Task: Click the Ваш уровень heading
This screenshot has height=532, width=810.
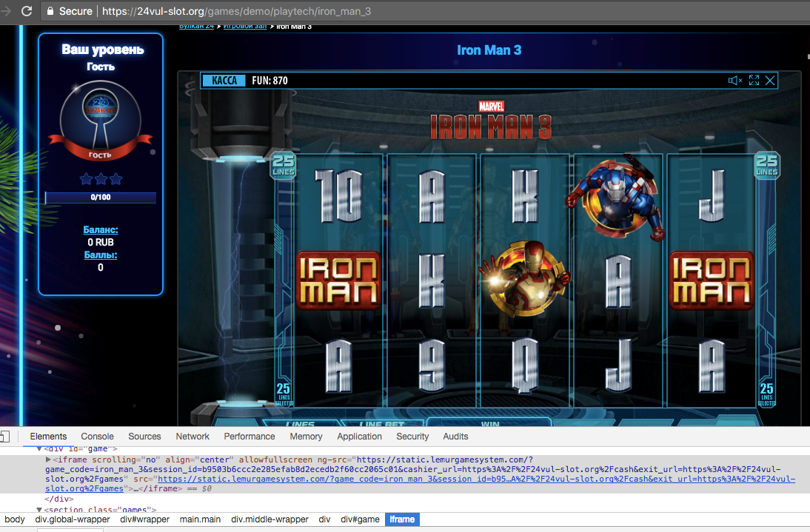Action: point(102,50)
